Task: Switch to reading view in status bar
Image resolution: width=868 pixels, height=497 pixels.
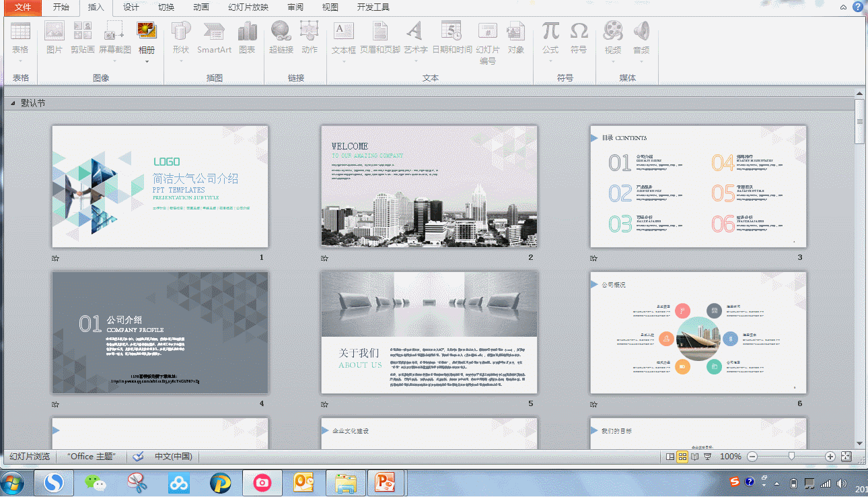Action: (x=694, y=457)
